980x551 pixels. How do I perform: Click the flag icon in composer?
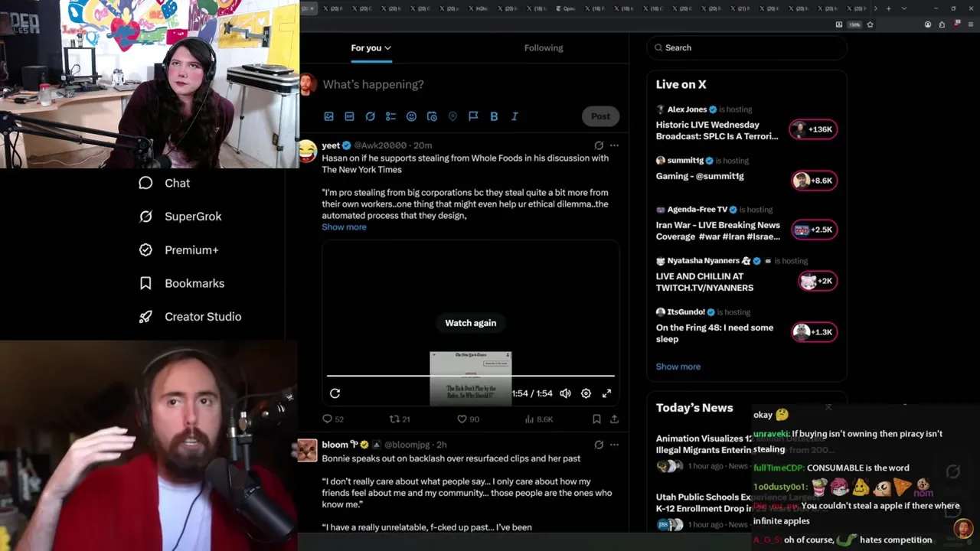click(473, 116)
